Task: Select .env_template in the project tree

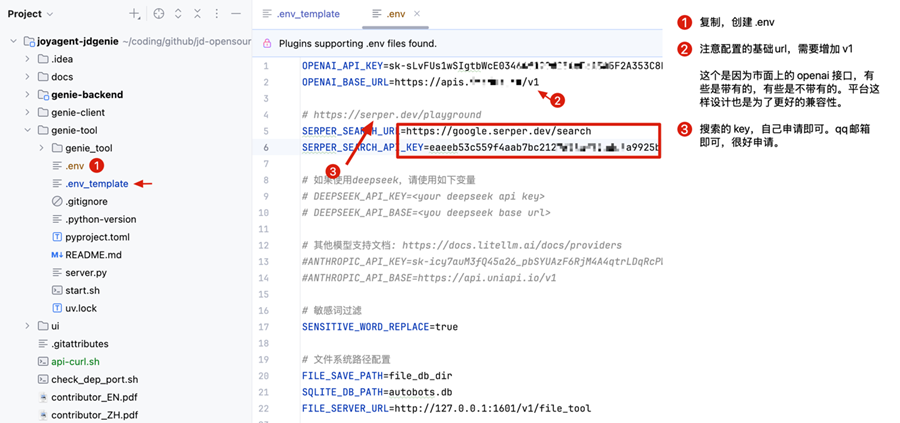Action: 96,184
